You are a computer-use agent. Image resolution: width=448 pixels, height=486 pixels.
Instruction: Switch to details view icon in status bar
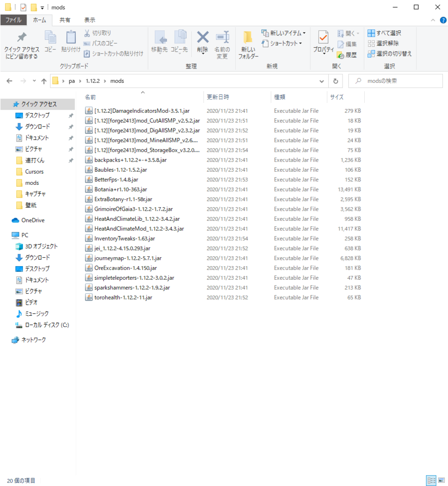click(431, 481)
